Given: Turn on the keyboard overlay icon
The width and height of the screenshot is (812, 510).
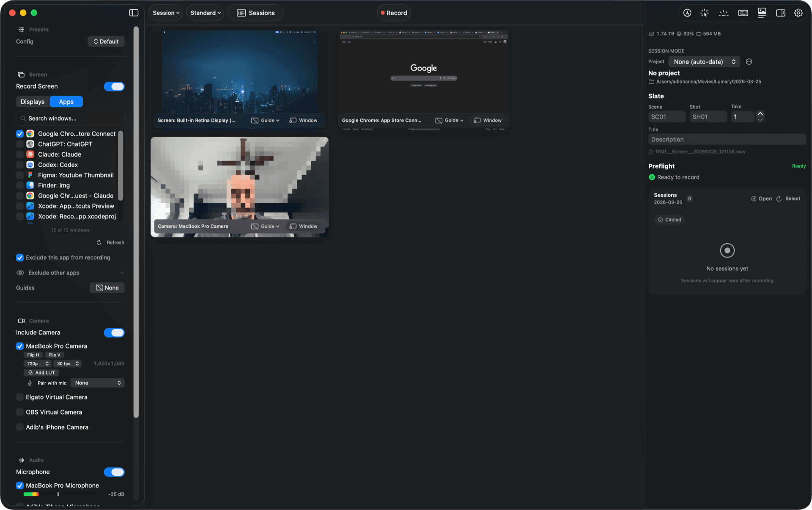Looking at the screenshot, I should (x=743, y=13).
